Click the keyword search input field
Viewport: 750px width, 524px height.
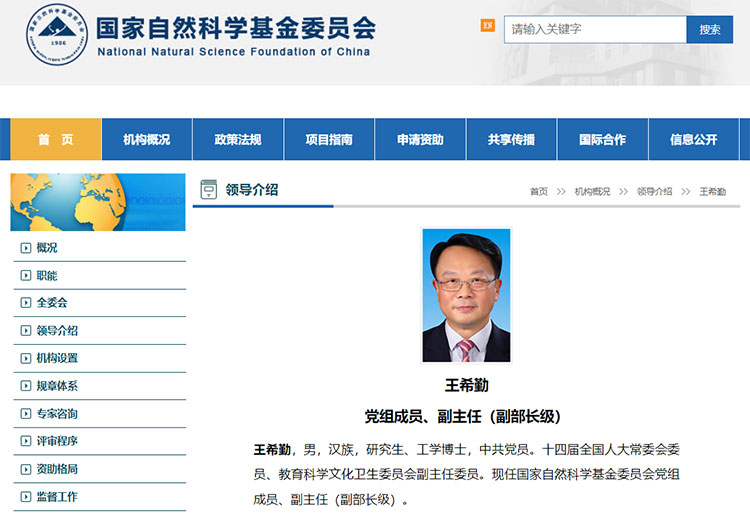pyautogui.click(x=594, y=29)
